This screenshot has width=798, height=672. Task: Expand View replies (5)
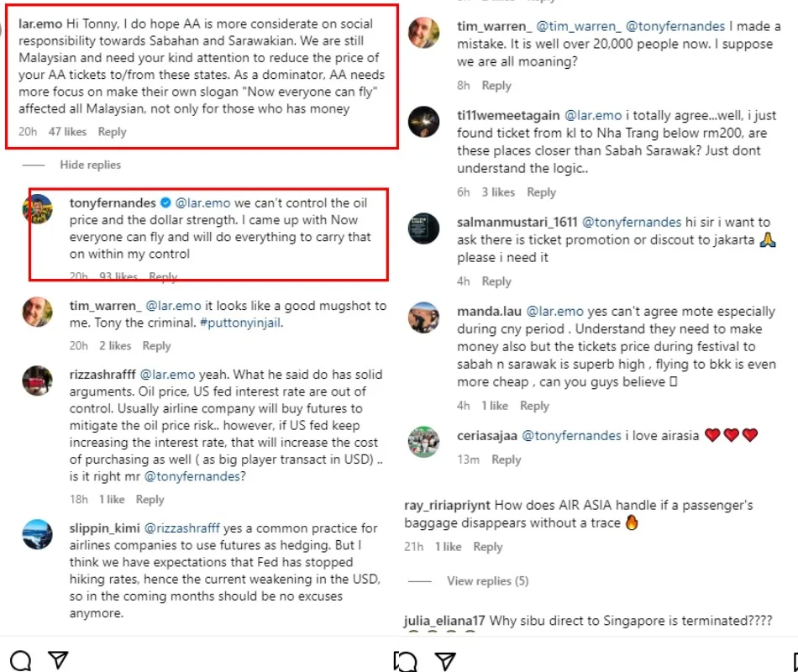(x=487, y=581)
